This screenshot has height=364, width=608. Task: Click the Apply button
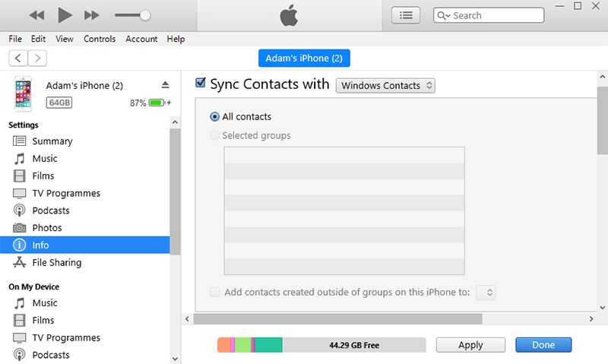pyautogui.click(x=470, y=345)
